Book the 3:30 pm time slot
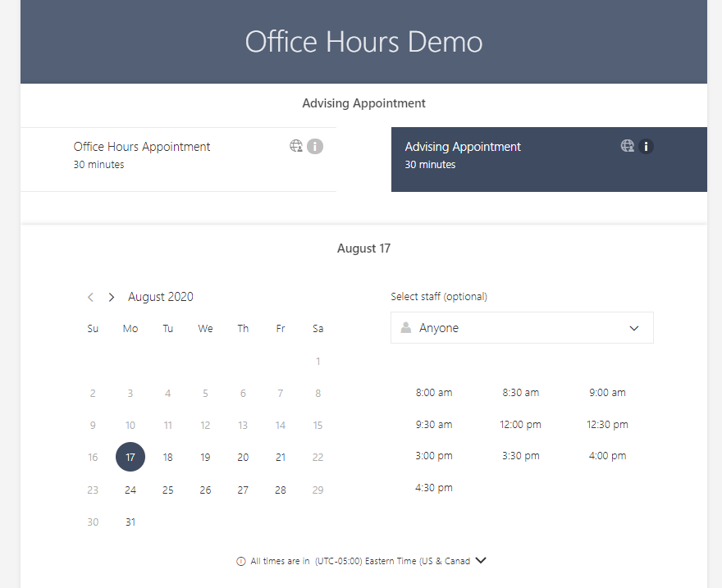Image resolution: width=722 pixels, height=588 pixels. tap(520, 455)
